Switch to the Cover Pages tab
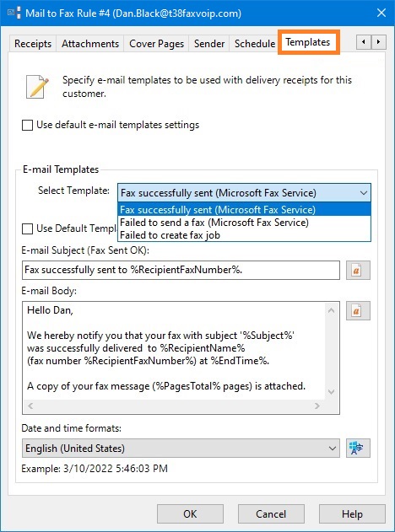The height and width of the screenshot is (532, 395). pos(157,44)
